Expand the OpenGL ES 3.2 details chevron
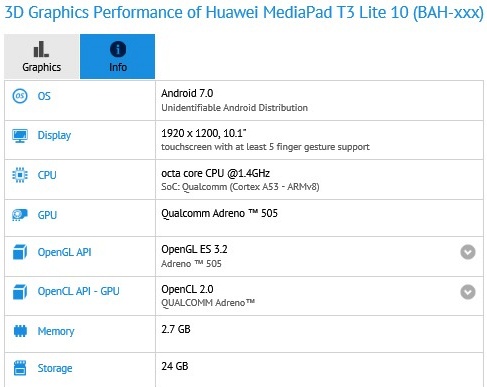The width and height of the screenshot is (487, 387). click(468, 252)
